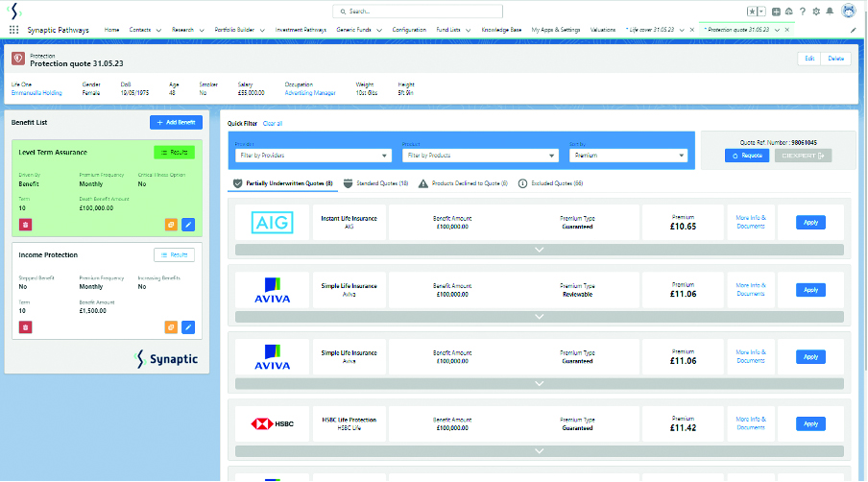Delete the Level Term Assurance benefit
The image size is (868, 482).
pyautogui.click(x=26, y=225)
